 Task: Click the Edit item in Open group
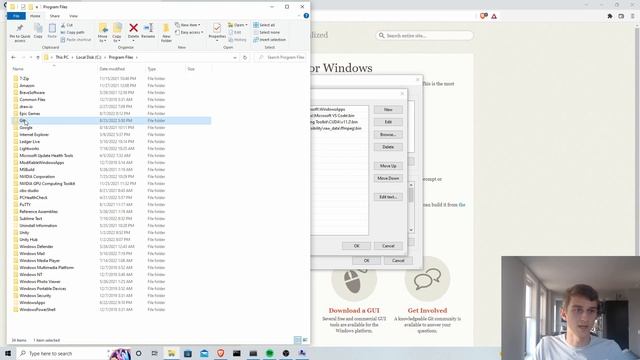[235, 32]
